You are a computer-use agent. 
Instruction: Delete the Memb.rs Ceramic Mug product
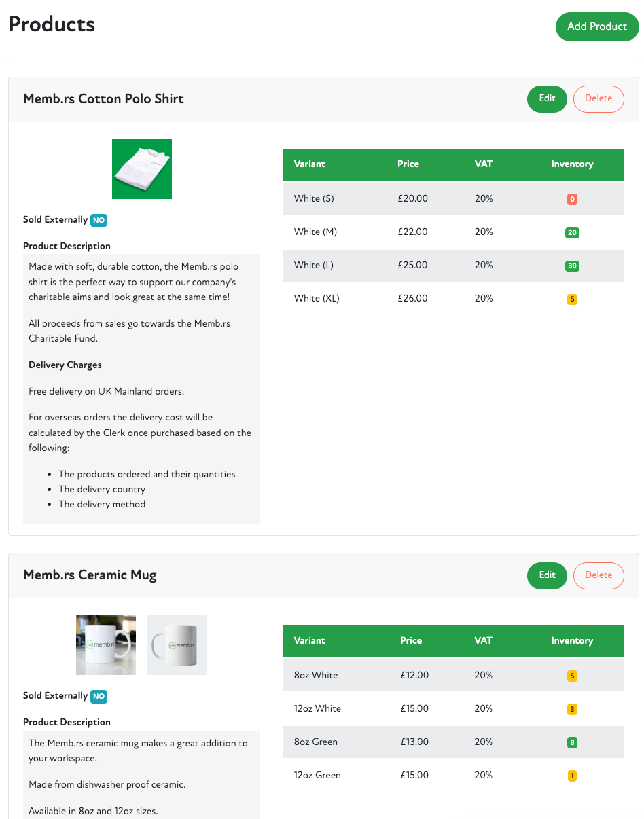click(x=598, y=575)
